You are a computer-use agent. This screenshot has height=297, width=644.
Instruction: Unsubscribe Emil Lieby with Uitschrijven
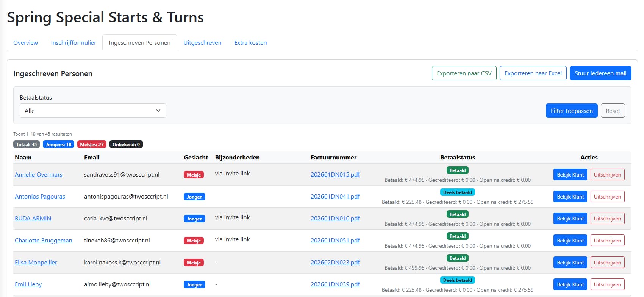pyautogui.click(x=607, y=284)
